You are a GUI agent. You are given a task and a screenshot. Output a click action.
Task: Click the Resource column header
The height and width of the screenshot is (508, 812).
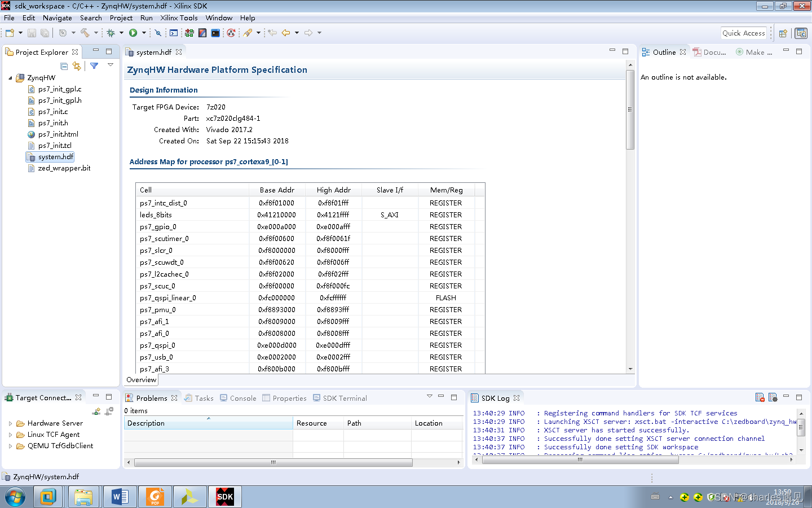coord(319,423)
